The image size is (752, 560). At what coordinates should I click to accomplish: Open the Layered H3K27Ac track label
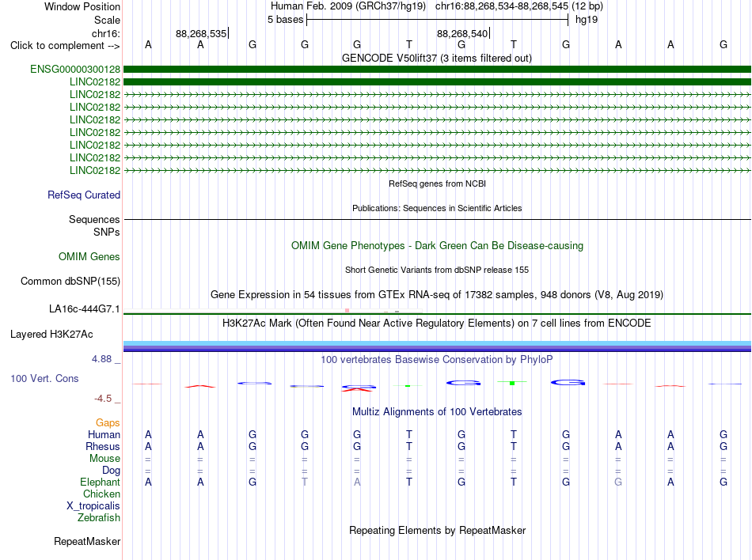pos(51,335)
